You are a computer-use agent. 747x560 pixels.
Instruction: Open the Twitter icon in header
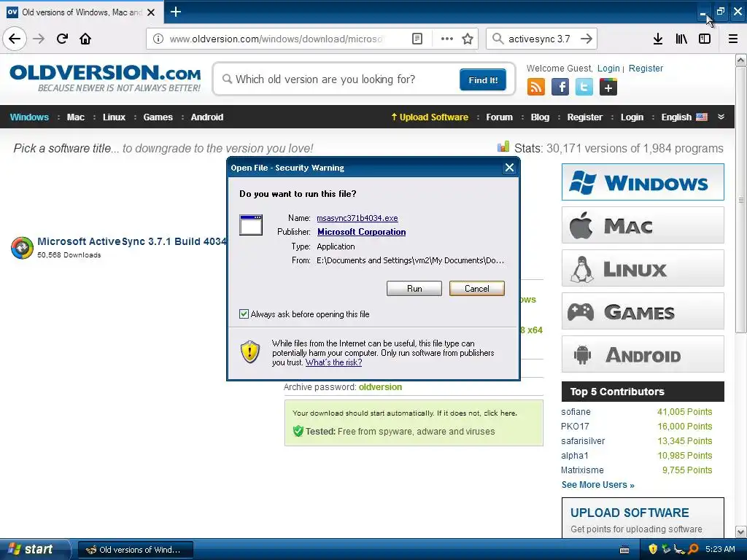[x=584, y=87]
